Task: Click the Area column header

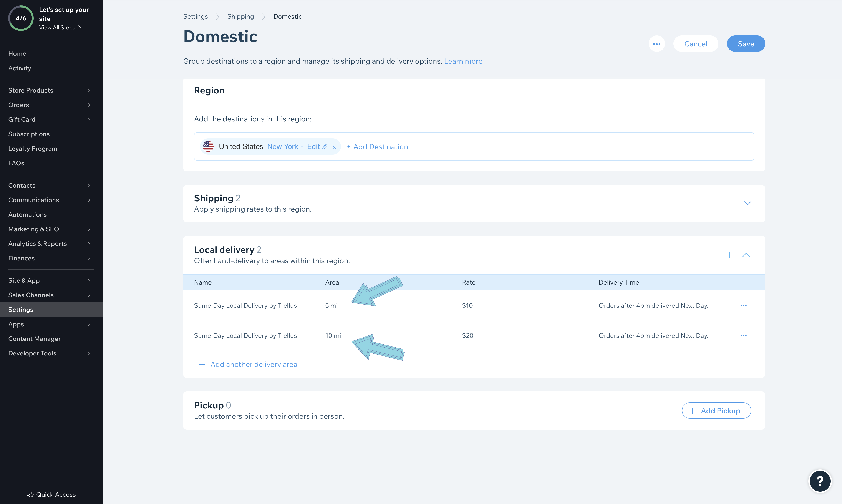Action: [332, 282]
